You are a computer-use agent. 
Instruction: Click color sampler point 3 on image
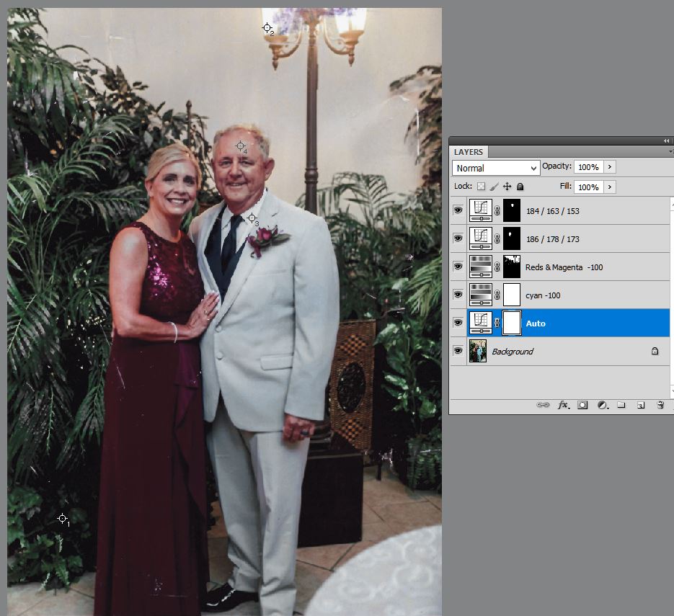[252, 218]
